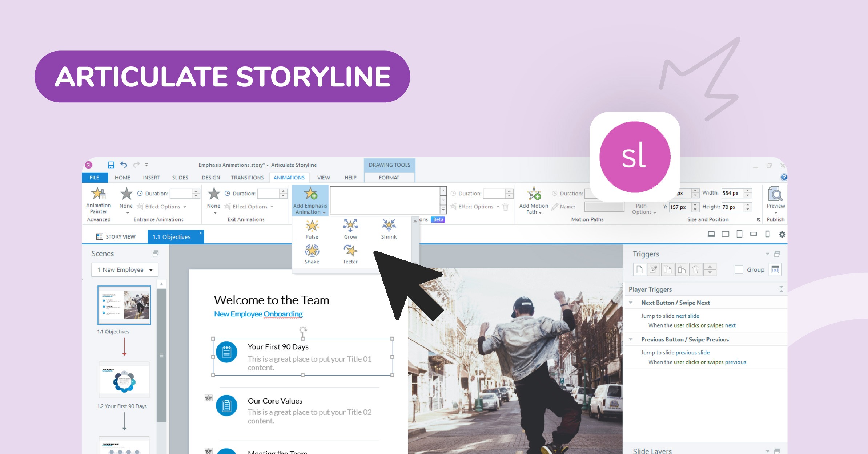The height and width of the screenshot is (454, 868).
Task: Click the 'previous' swipe event link
Action: [735, 362]
